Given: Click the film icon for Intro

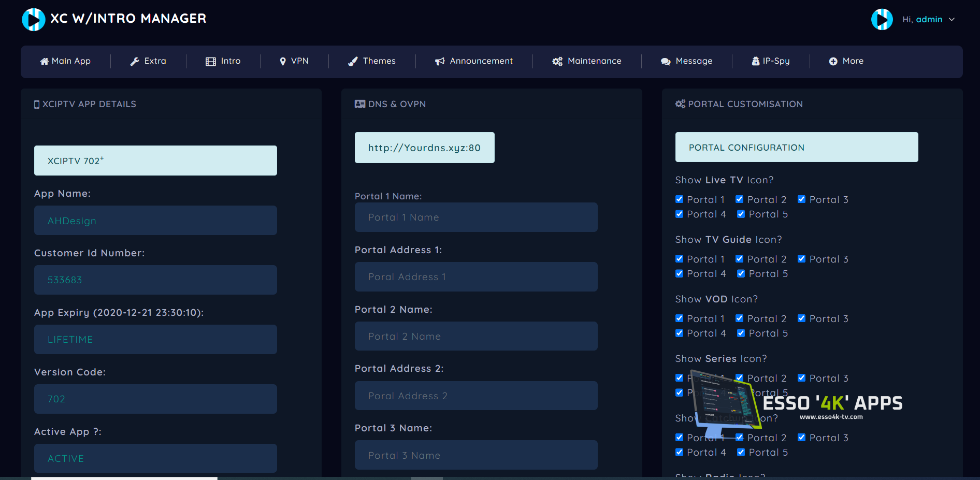Looking at the screenshot, I should pos(211,62).
